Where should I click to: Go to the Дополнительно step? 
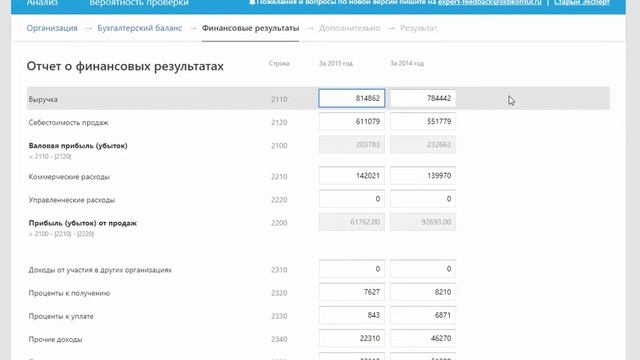point(349,28)
